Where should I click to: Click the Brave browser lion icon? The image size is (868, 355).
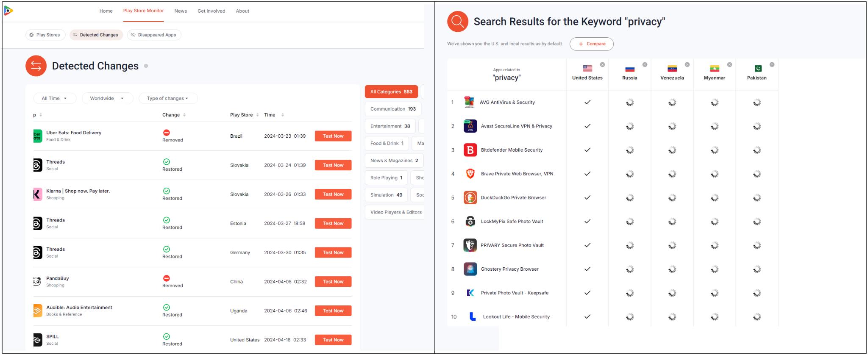470,174
